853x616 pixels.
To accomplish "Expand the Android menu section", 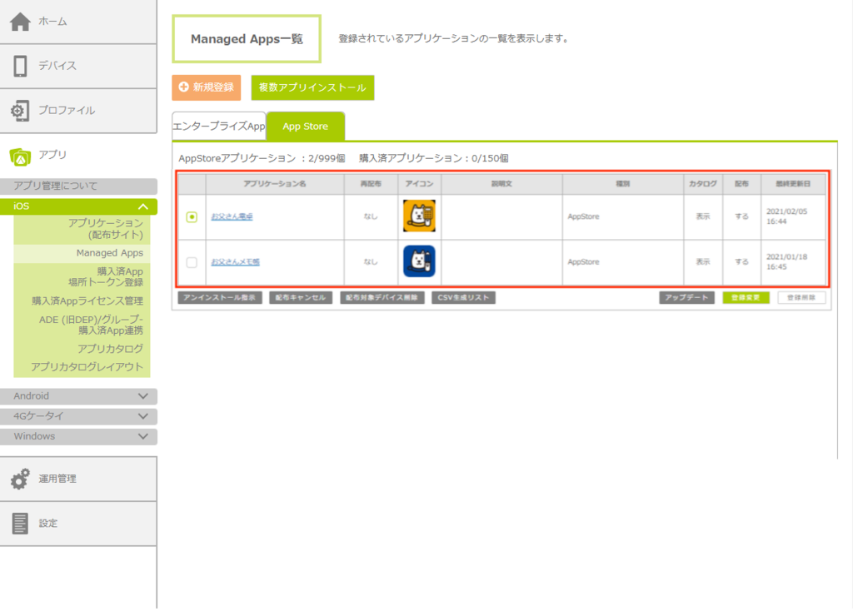I will [x=143, y=396].
